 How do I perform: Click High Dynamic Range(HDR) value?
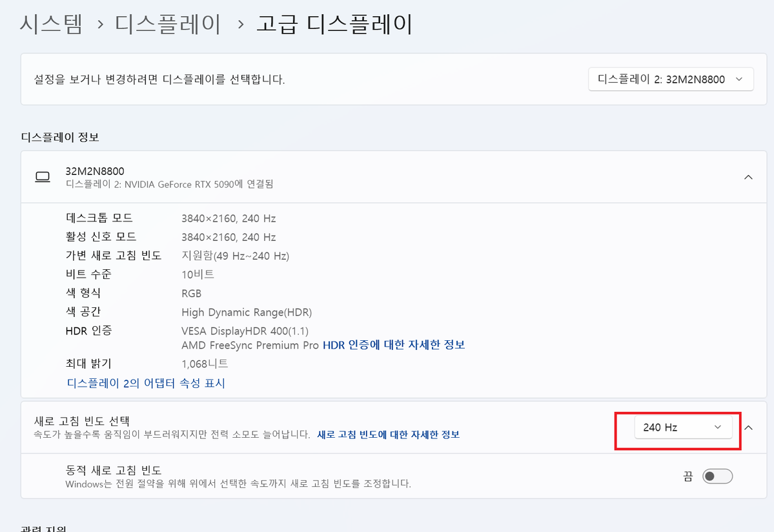click(247, 312)
